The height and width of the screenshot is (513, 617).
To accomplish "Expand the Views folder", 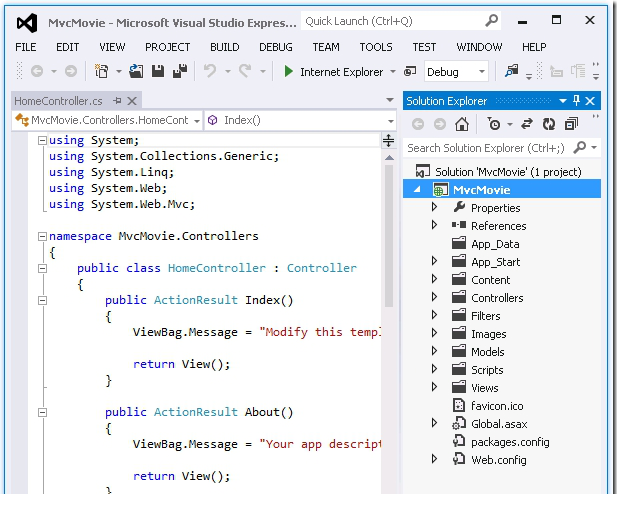I will point(434,387).
